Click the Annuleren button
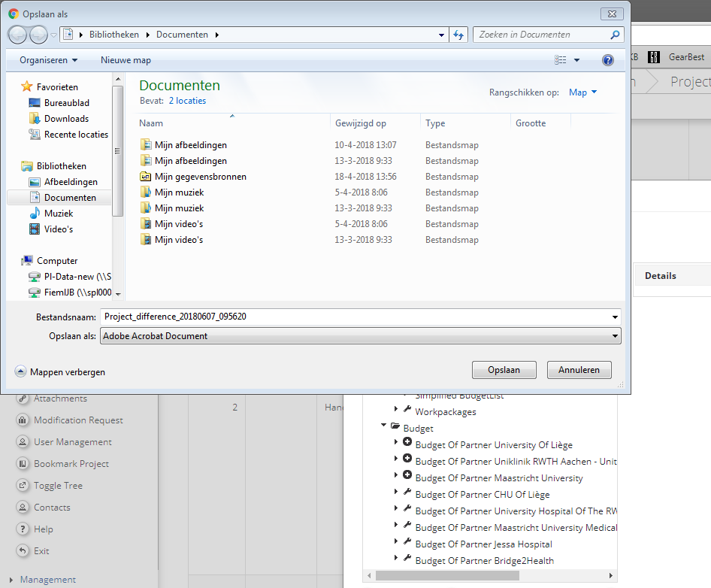711x588 pixels. click(x=579, y=370)
